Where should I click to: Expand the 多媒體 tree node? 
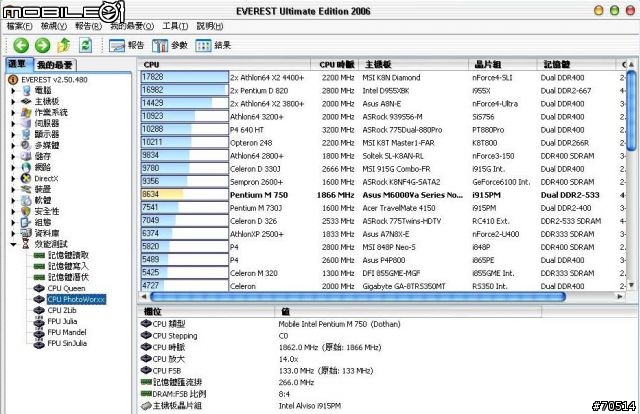coord(13,146)
